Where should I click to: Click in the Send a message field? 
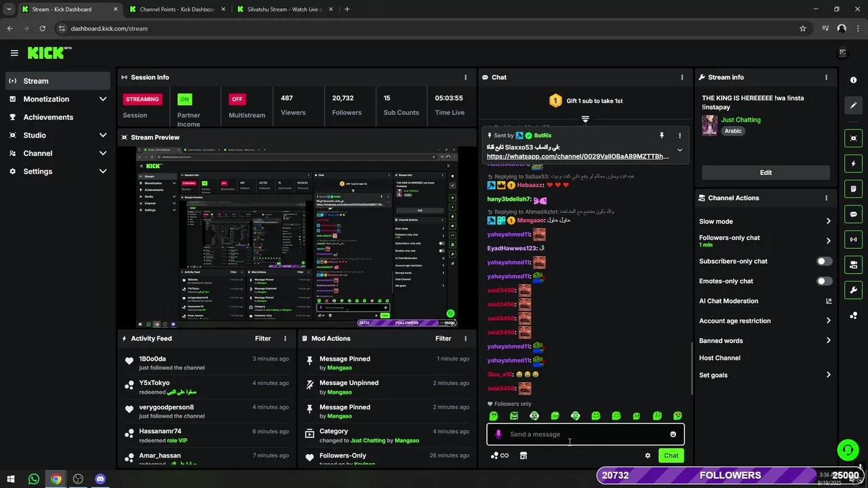click(x=585, y=434)
